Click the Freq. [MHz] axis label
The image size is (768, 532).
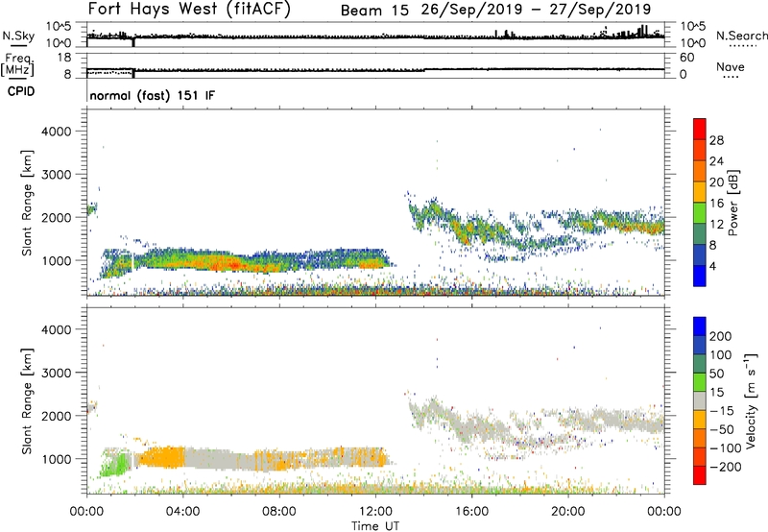18,64
